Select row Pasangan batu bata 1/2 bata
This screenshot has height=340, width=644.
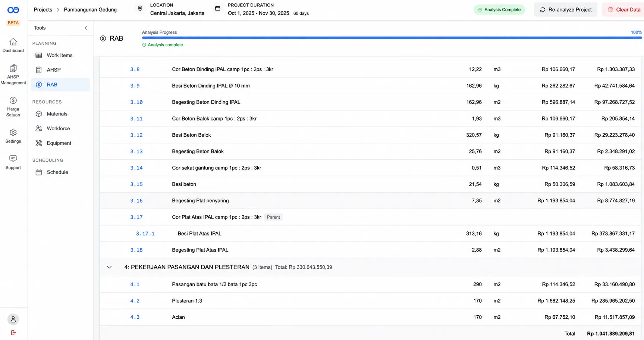(370, 284)
